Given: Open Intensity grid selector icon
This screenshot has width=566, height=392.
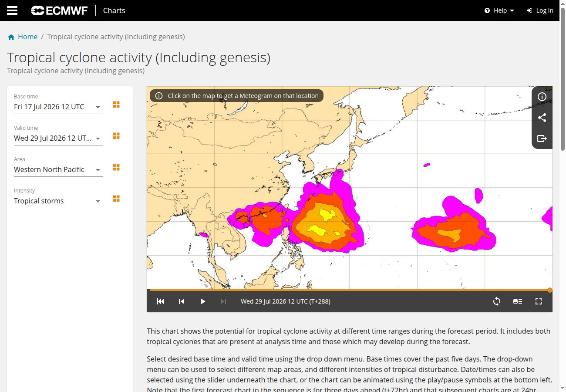Looking at the screenshot, I should [x=116, y=199].
